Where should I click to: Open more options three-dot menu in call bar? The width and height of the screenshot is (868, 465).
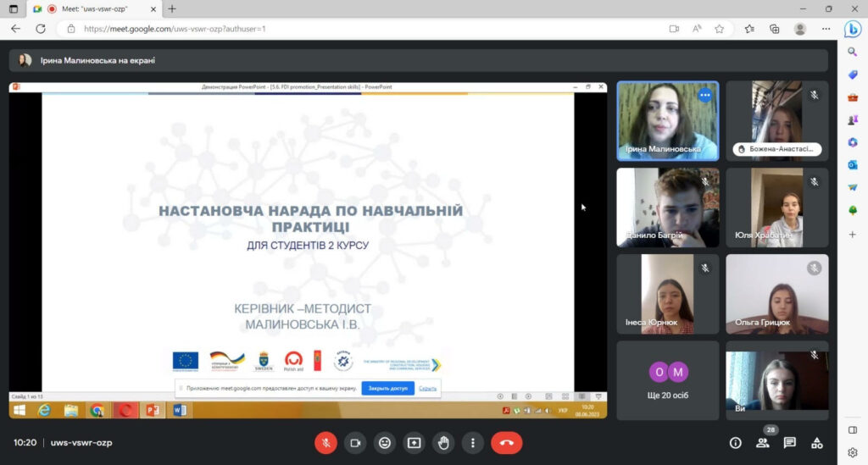coord(472,442)
